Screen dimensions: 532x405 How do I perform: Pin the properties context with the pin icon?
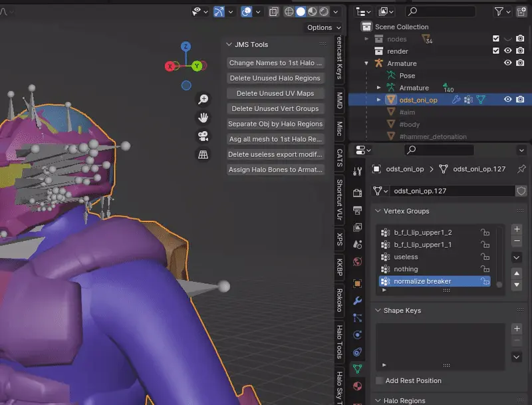point(521,168)
